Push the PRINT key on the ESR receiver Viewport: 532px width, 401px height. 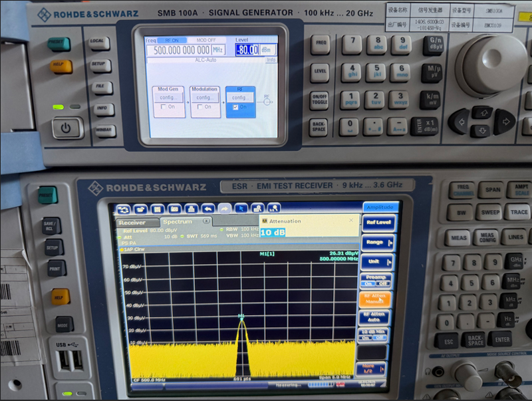tap(57, 269)
